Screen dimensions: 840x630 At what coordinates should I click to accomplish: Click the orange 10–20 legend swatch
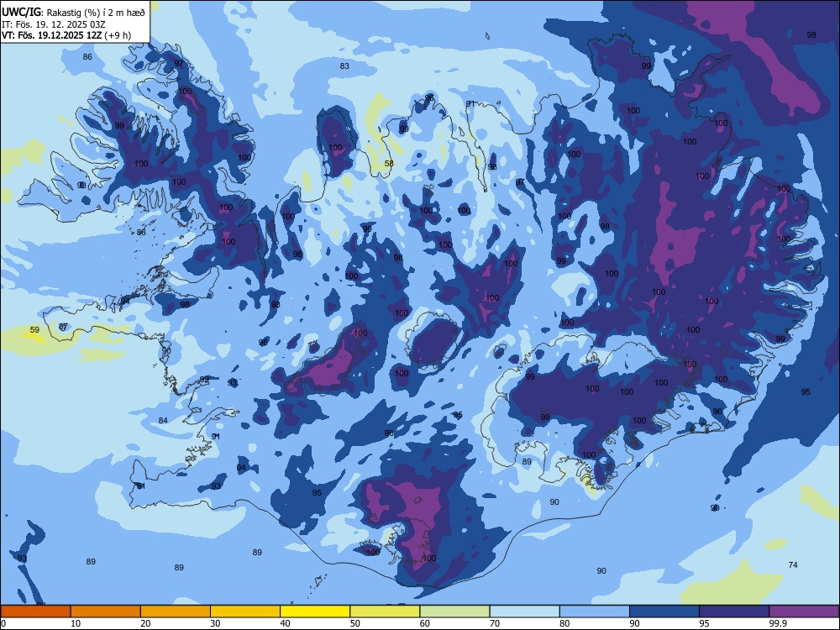[x=106, y=612]
